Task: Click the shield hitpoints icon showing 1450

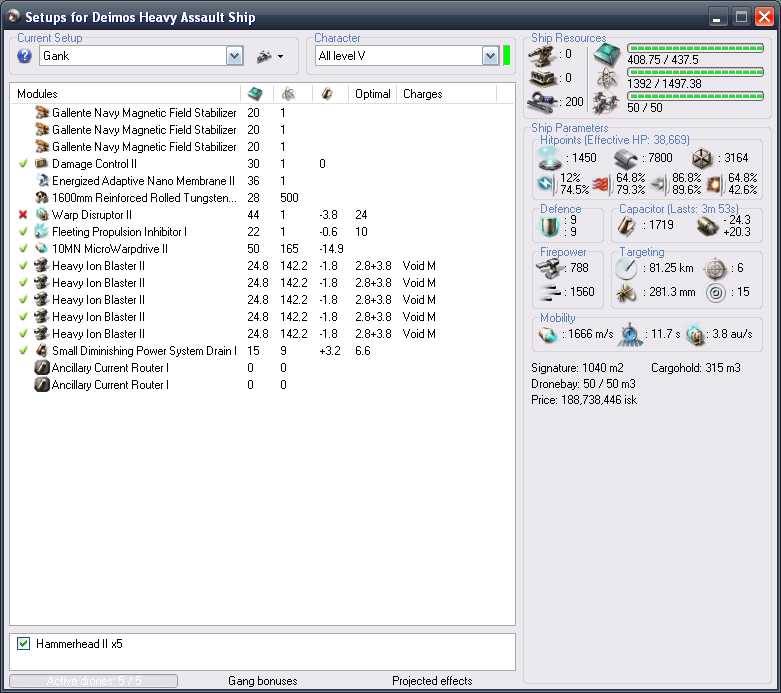Action: 550,159
